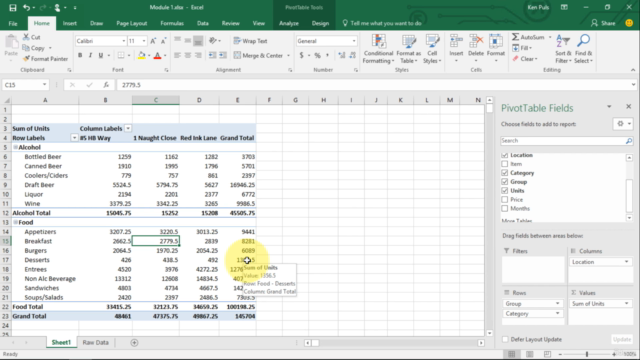Open PivotTable Fields tools gear
Viewport: 640px width, 360px height.
click(x=623, y=124)
